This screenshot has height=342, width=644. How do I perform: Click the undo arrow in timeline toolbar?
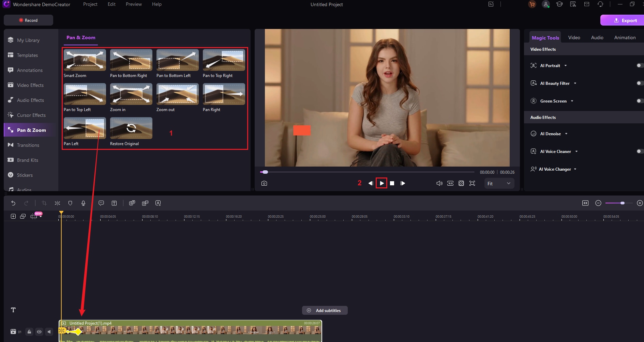point(13,203)
